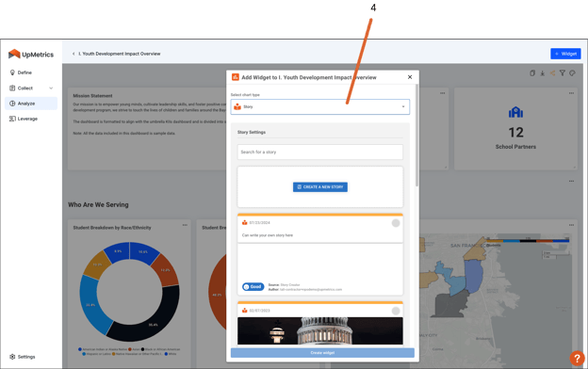Focus the Search for a story field
588x369 pixels.
point(319,152)
